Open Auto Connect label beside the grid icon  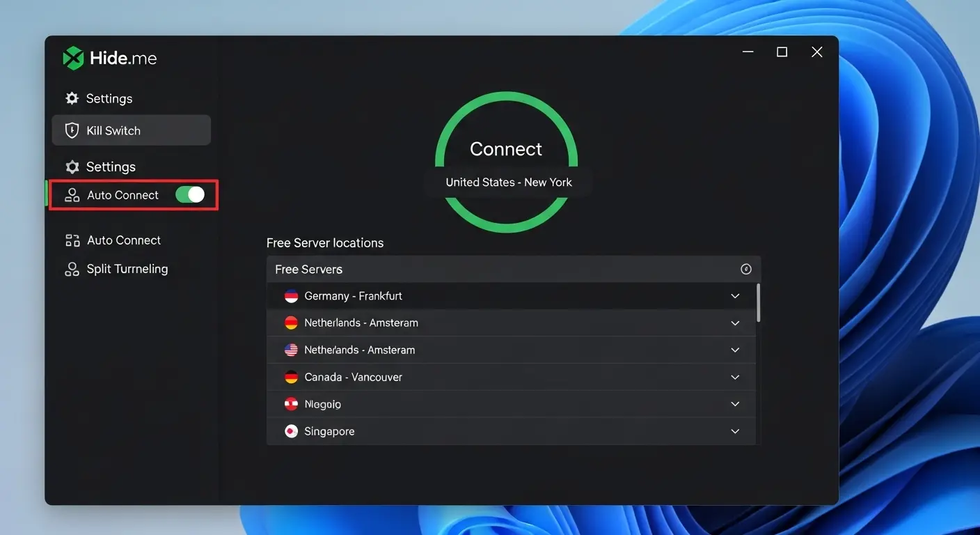(x=124, y=240)
